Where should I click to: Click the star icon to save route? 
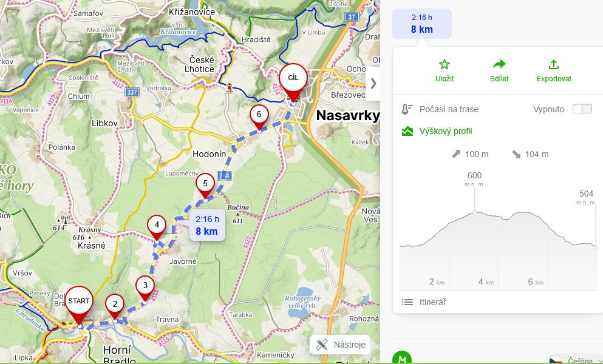coord(445,64)
